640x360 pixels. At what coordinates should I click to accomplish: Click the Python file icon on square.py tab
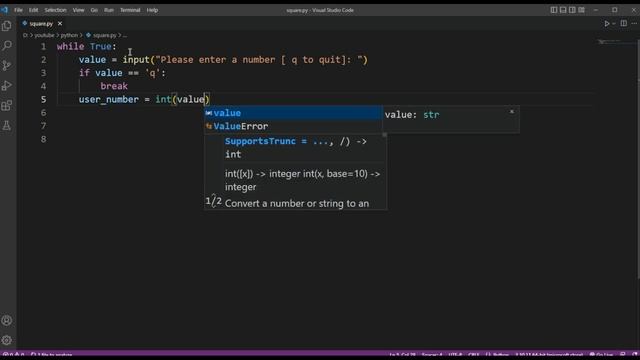tap(25, 24)
